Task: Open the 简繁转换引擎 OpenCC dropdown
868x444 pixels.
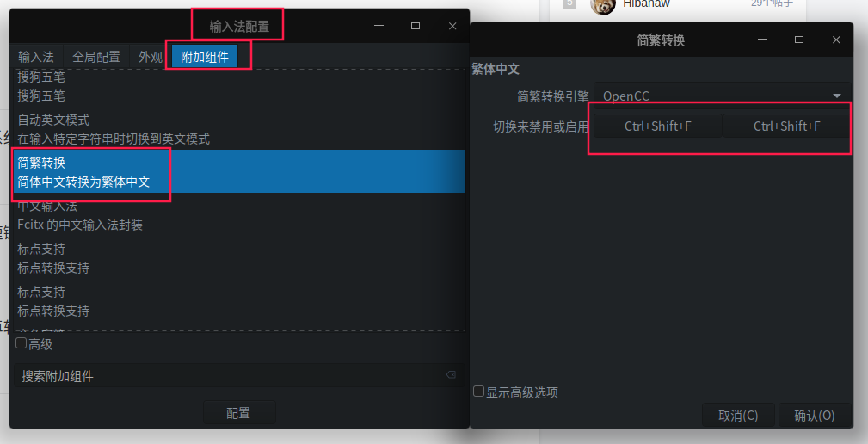Action: [x=723, y=96]
